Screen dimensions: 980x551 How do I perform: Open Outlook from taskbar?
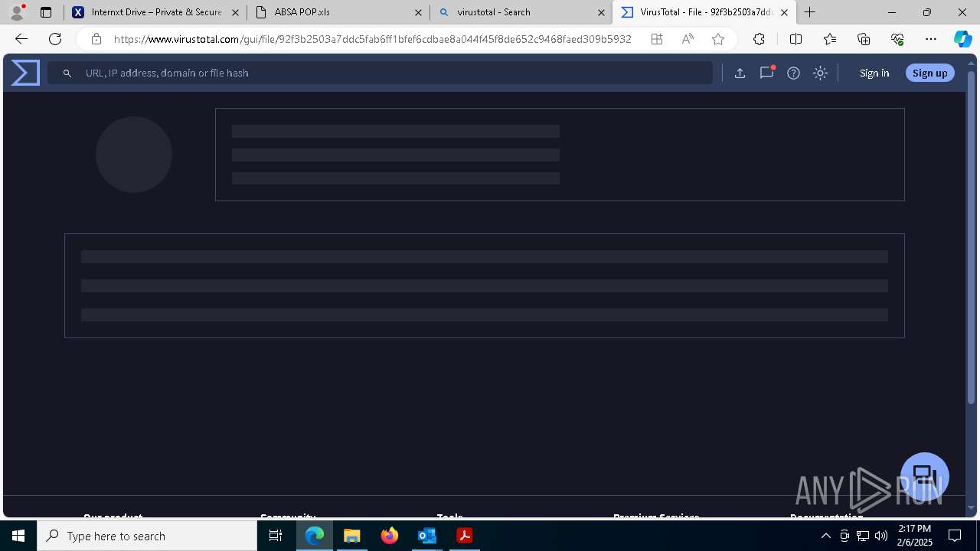(427, 536)
